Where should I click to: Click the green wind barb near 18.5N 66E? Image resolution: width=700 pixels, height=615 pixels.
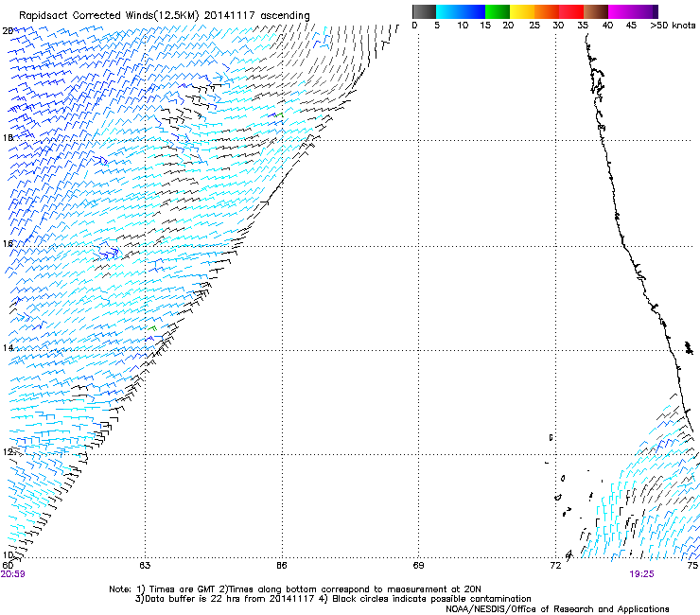click(x=279, y=115)
